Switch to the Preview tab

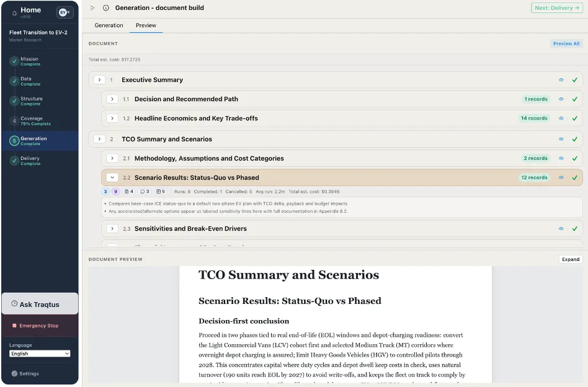(x=146, y=25)
